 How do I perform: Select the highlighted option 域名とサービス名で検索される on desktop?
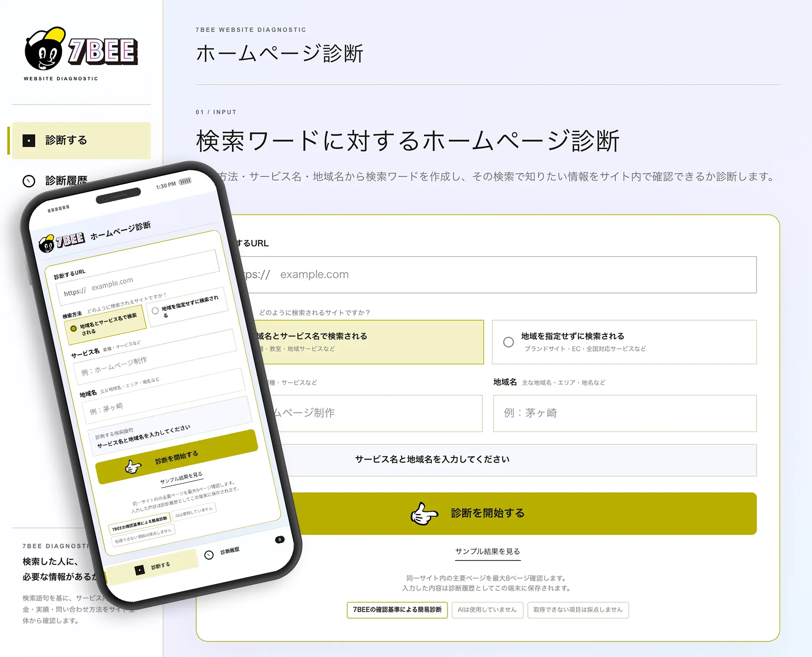pyautogui.click(x=369, y=342)
